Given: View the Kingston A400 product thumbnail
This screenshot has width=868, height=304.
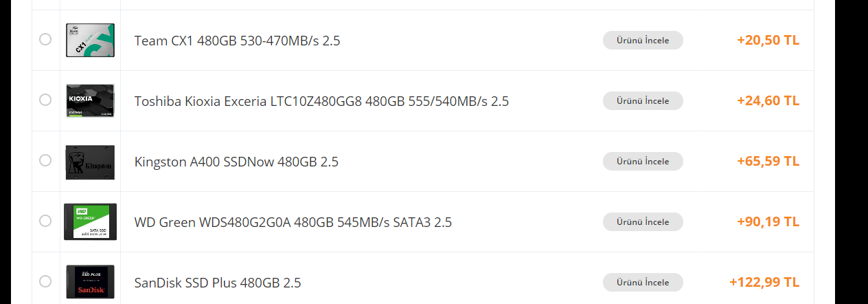Looking at the screenshot, I should click(x=90, y=162).
